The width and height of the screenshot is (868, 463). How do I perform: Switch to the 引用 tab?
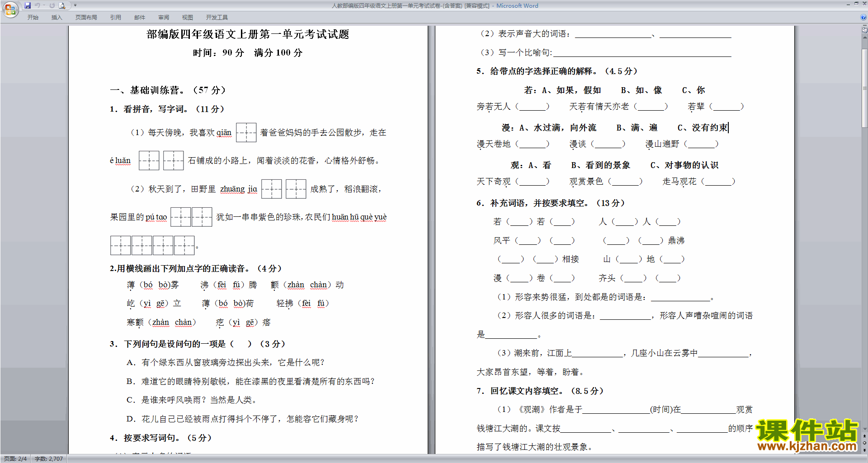(x=115, y=18)
